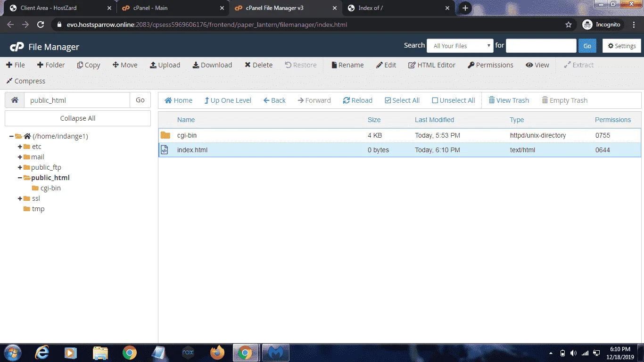Create a new File from the toolbar
The image size is (644, 362).
(x=16, y=65)
